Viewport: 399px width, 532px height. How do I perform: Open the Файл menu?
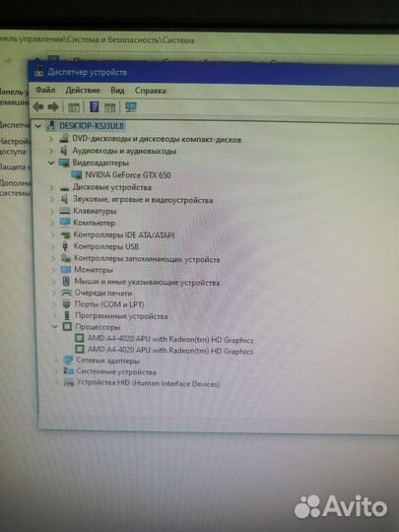[45, 90]
